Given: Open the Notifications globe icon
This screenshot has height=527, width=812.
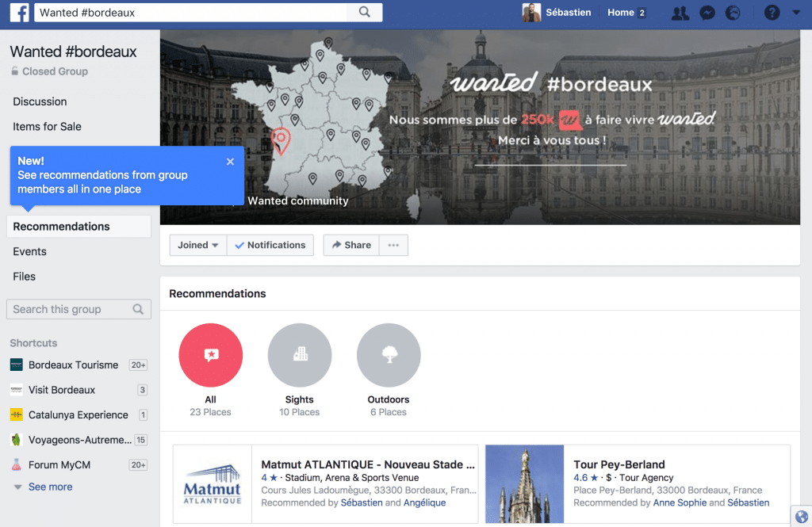Looking at the screenshot, I should click(x=733, y=13).
